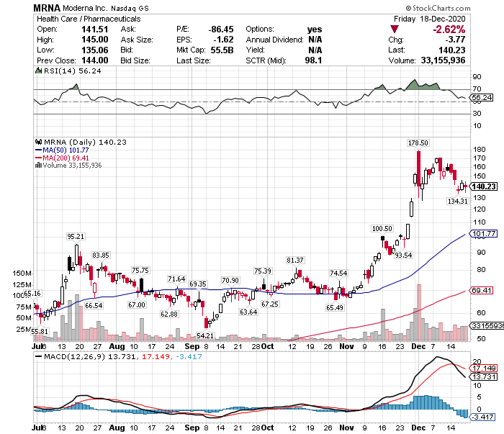
Task: Click the 178.50 peak price label
Action: [418, 143]
